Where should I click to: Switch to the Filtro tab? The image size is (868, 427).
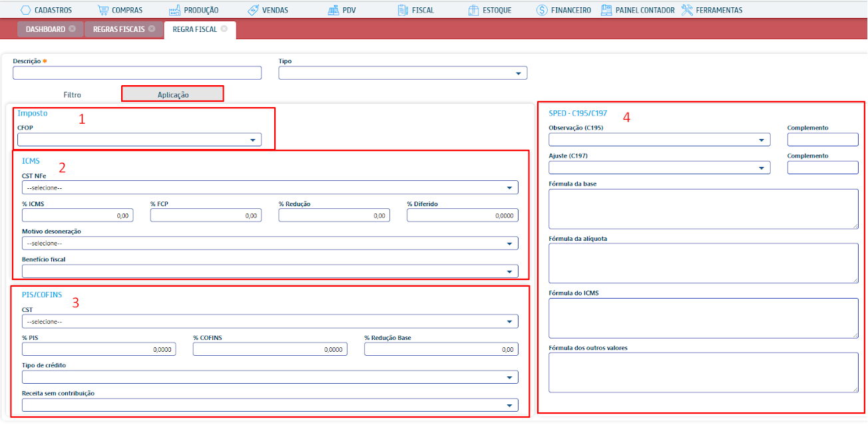[x=72, y=94]
